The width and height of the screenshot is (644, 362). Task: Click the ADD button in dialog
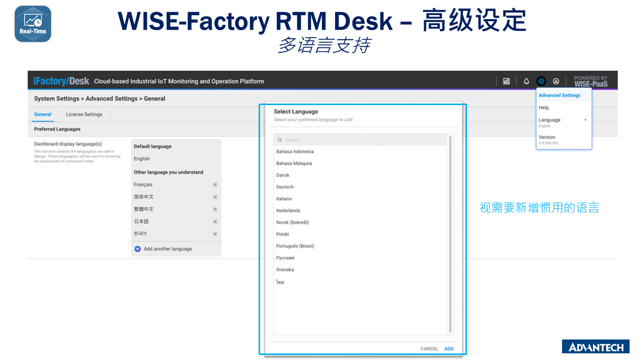click(x=449, y=348)
